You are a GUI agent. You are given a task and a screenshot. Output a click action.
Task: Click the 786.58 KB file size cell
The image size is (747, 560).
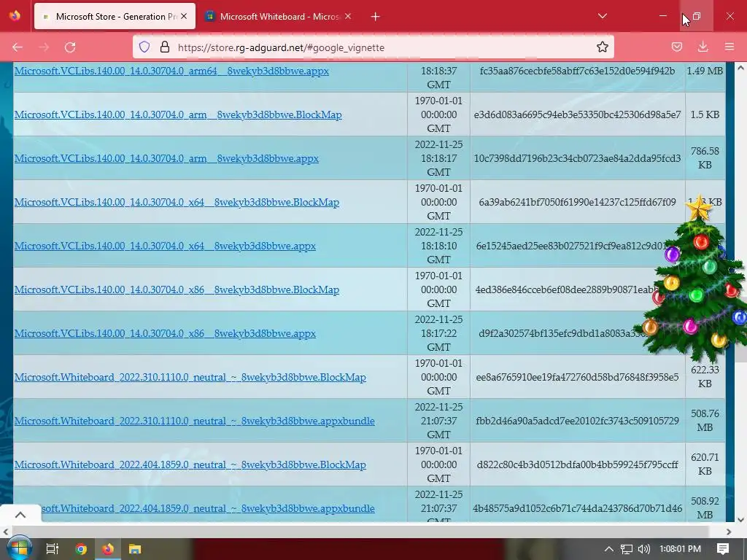(x=705, y=158)
